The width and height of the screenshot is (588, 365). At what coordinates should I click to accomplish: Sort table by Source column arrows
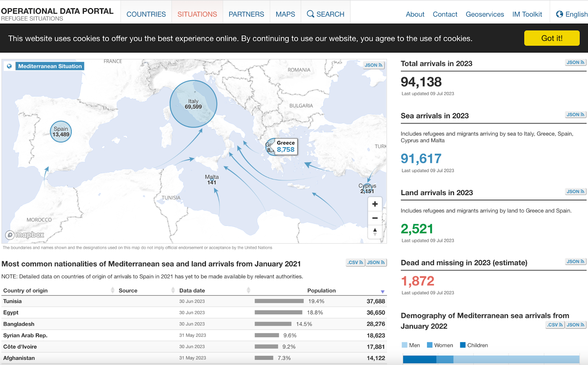point(173,290)
